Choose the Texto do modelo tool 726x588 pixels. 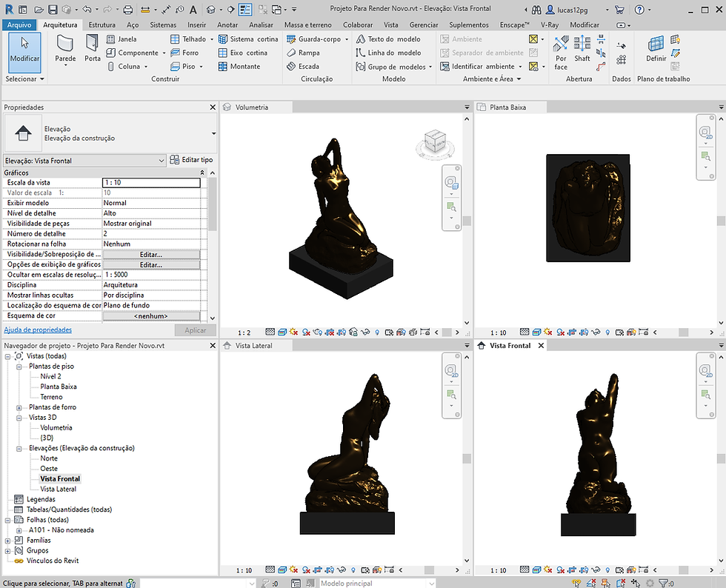pyautogui.click(x=388, y=39)
